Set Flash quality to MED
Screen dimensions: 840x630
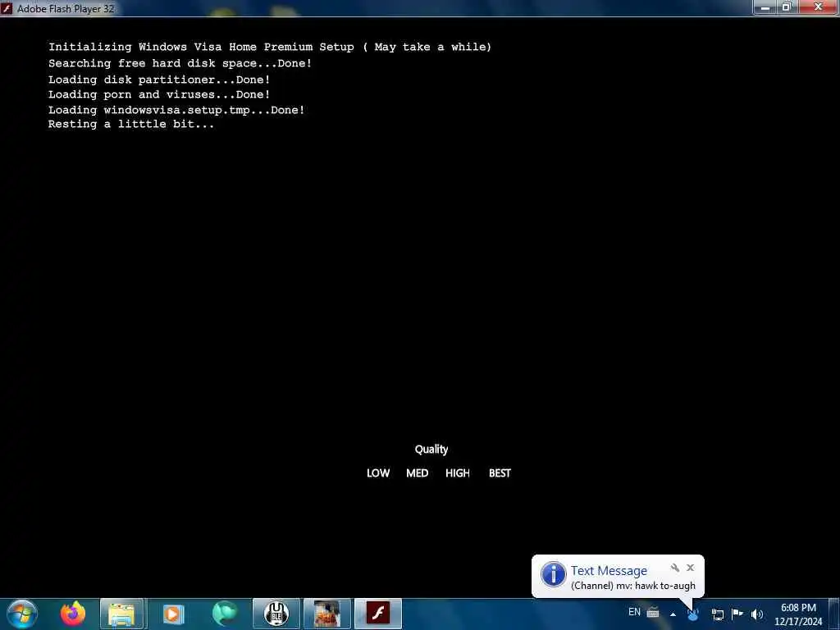pos(417,473)
